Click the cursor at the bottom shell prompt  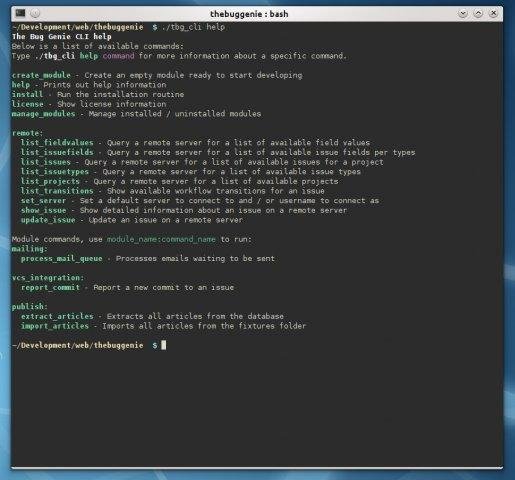(164, 345)
